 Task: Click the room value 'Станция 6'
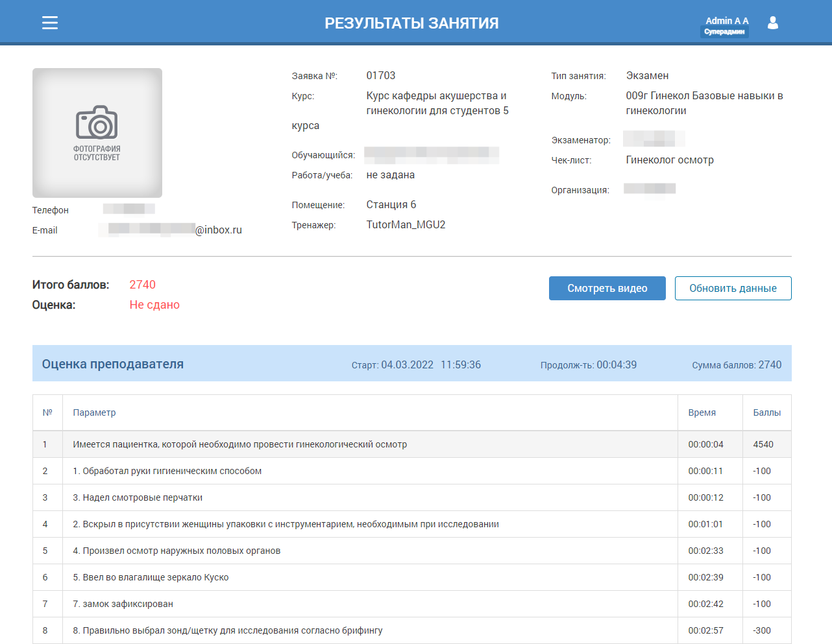tap(391, 204)
